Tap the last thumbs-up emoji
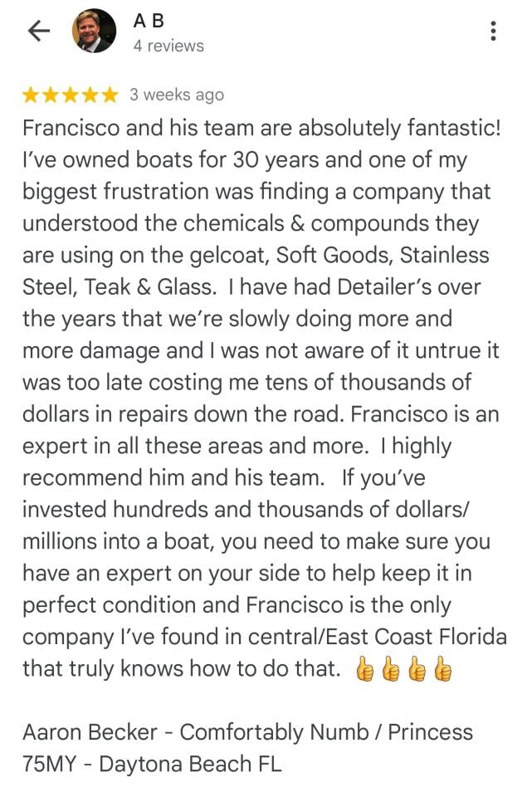The height and width of the screenshot is (797, 532). 442,669
